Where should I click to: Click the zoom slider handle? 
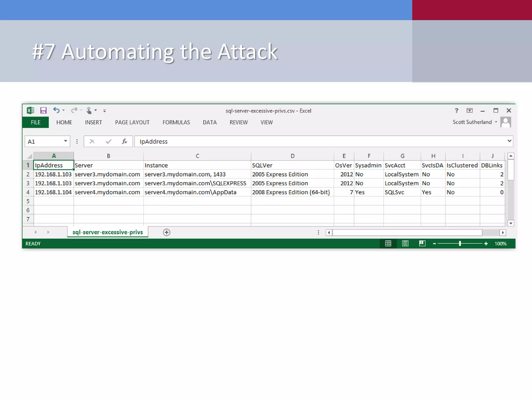[460, 243]
